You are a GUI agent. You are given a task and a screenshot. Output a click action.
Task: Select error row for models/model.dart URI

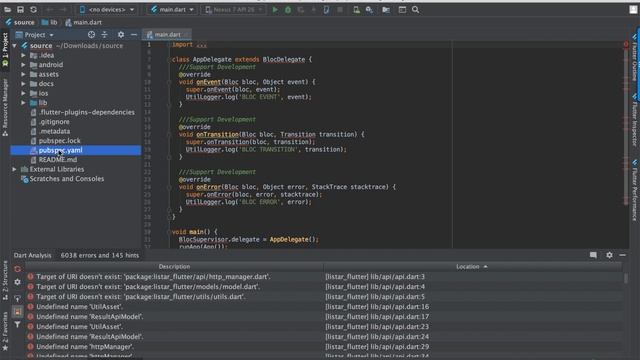(x=324, y=287)
